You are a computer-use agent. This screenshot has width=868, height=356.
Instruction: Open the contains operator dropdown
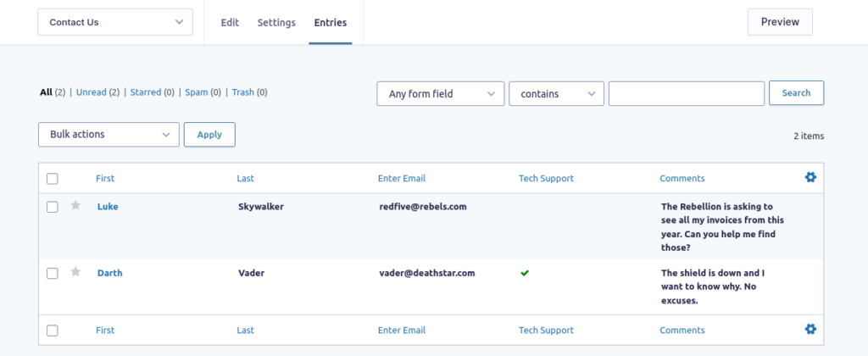pyautogui.click(x=556, y=93)
